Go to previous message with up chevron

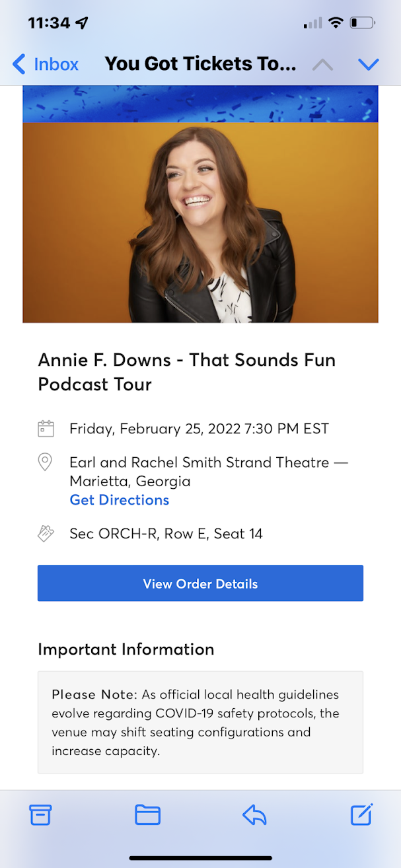coord(322,64)
